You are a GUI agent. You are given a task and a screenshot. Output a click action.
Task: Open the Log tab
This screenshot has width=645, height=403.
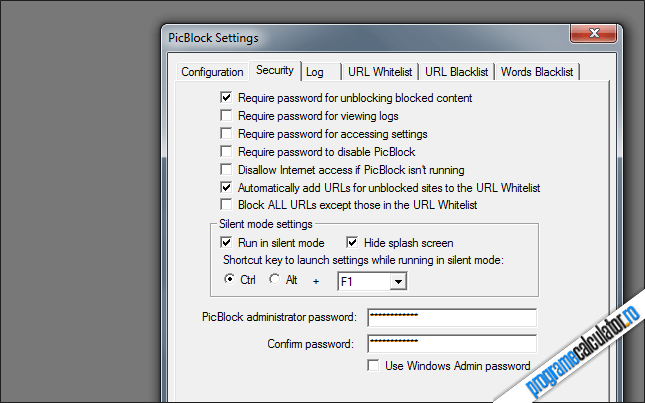321,72
